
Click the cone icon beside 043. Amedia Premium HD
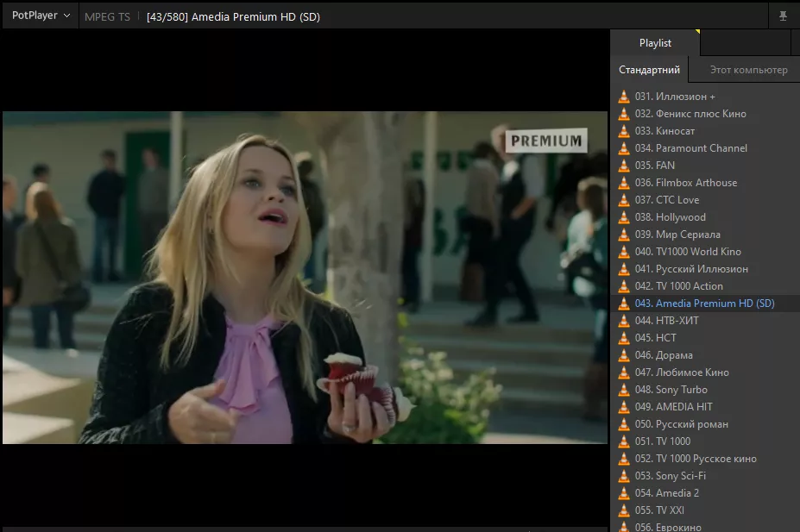tap(623, 304)
